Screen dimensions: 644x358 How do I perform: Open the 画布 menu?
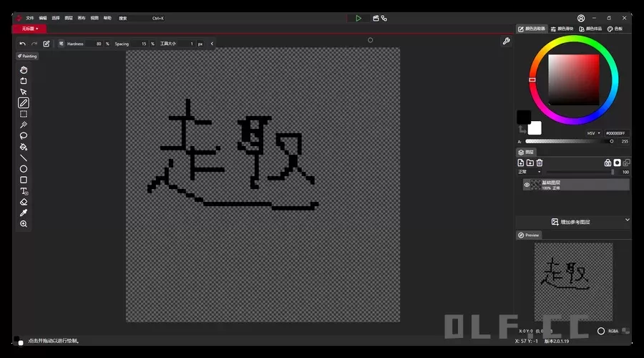coord(82,18)
